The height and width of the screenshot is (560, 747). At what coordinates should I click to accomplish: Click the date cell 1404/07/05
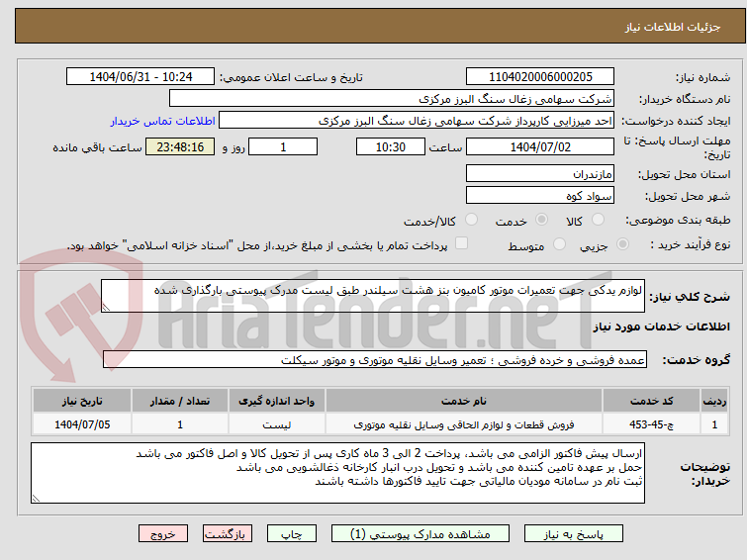pyautogui.click(x=82, y=424)
